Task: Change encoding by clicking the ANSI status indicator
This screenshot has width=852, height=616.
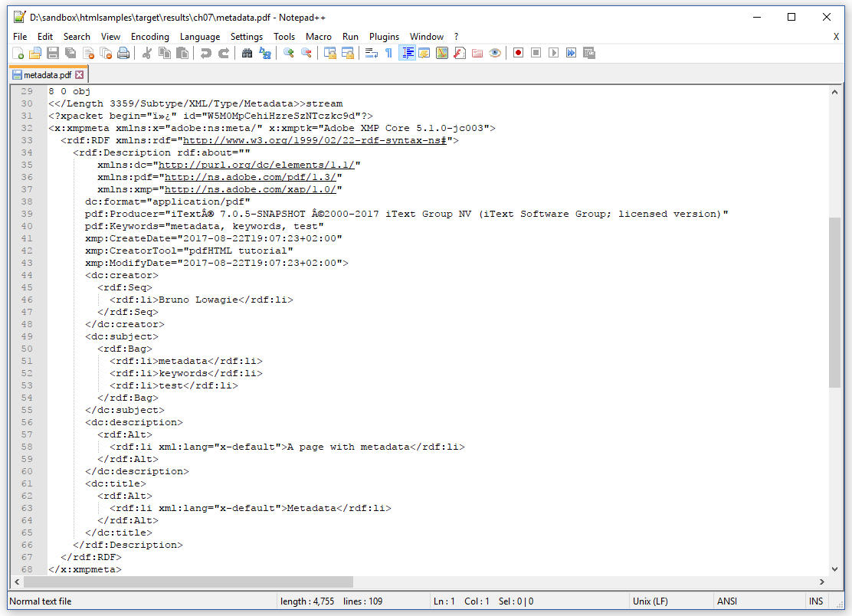Action: click(x=727, y=601)
